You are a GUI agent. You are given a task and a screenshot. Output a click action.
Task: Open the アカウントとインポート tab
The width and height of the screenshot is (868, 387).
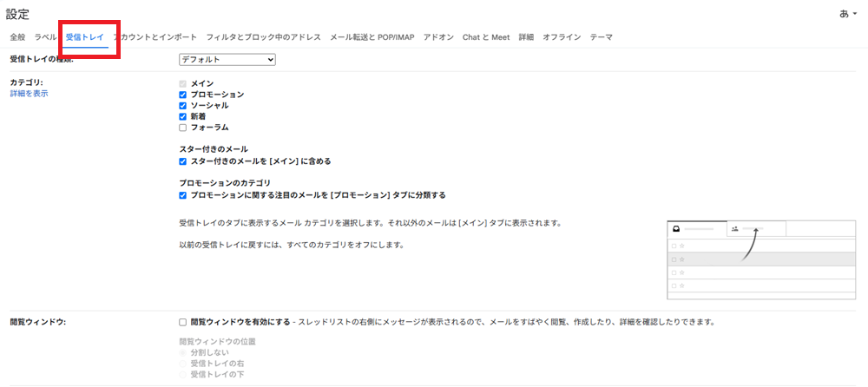[160, 37]
